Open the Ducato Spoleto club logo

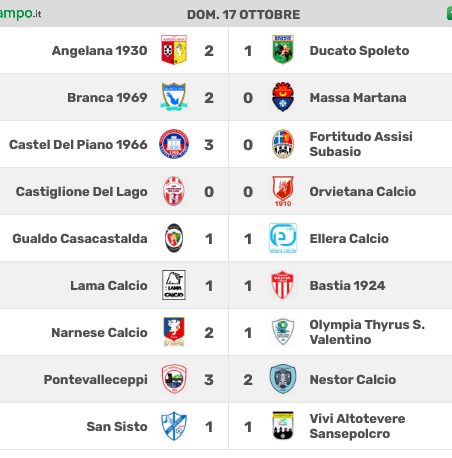pyautogui.click(x=283, y=49)
